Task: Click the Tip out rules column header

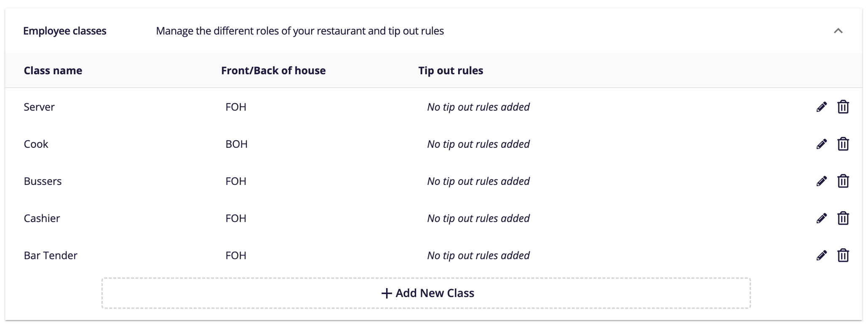Action: (450, 70)
